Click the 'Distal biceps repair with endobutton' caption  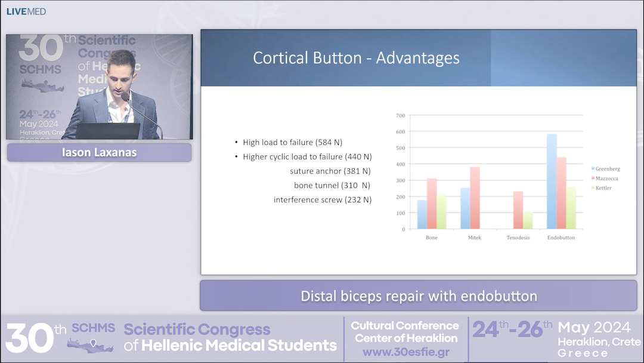(x=419, y=296)
